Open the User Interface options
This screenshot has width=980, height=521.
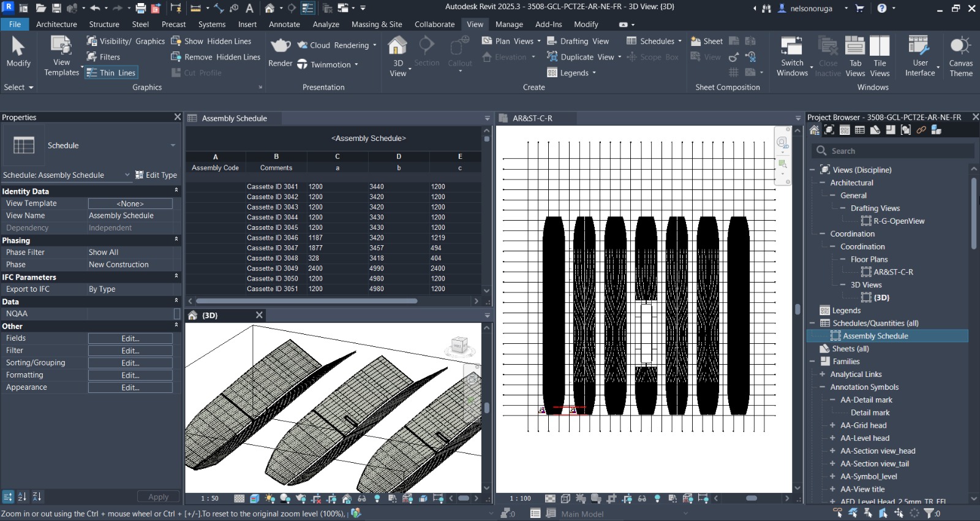tap(920, 56)
